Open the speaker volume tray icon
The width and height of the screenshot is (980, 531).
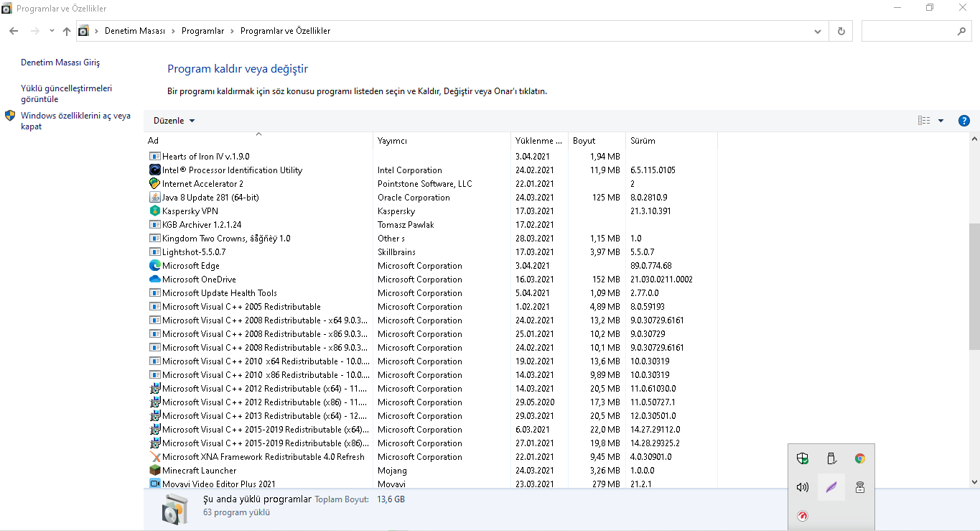[803, 487]
